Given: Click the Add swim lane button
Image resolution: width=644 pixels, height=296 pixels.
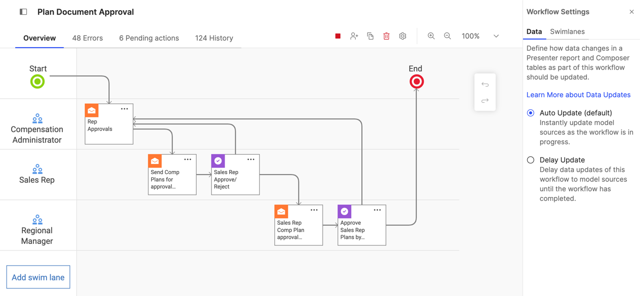Looking at the screenshot, I should pos(38,277).
